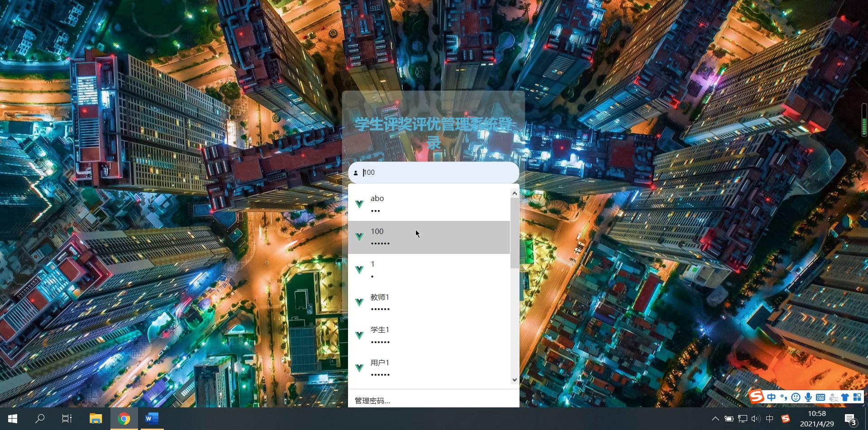
Task: Expand hidden system tray icons
Action: [x=715, y=419]
